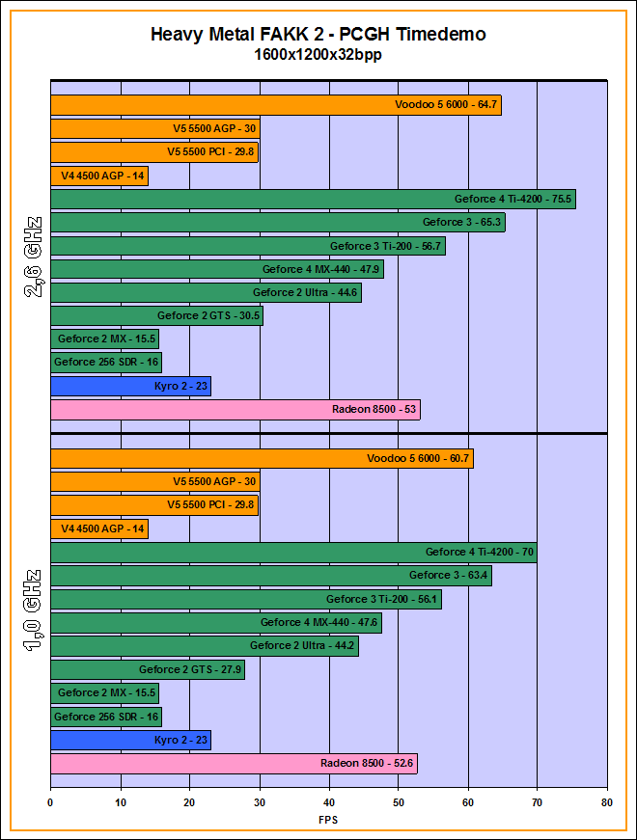Click the FPS x-axis title
Image resolution: width=637 pixels, height=840 pixels.
328,820
